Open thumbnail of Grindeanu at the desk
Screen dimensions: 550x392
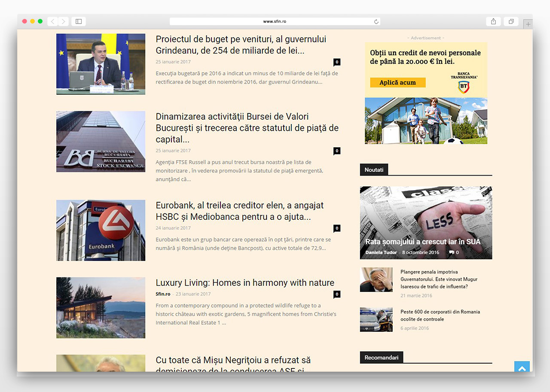101,64
